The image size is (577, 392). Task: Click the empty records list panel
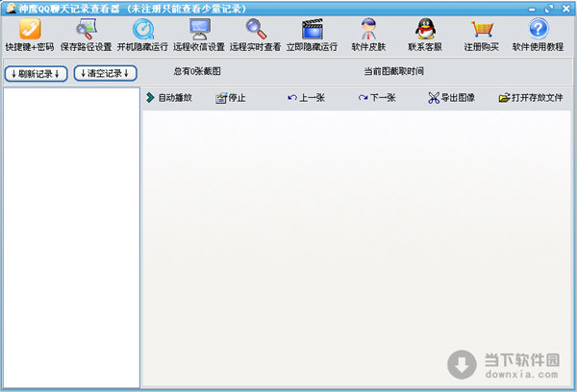pos(71,237)
